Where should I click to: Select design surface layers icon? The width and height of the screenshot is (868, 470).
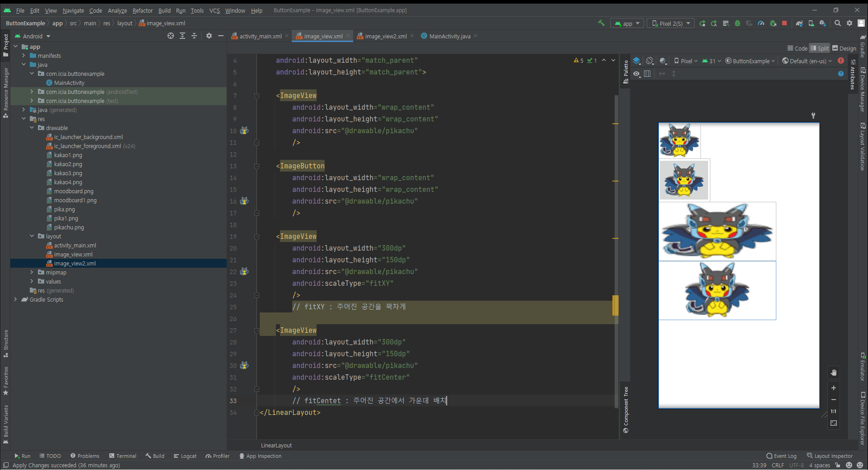tap(637, 60)
